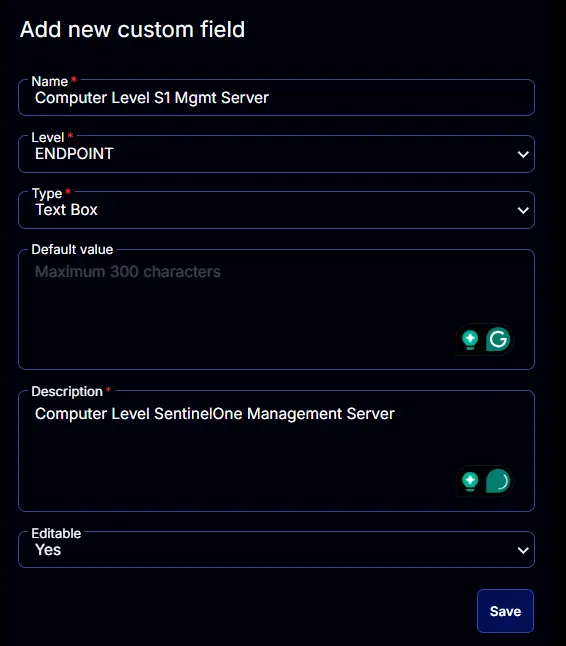Click the Description text area
This screenshot has width=566, height=646.
276,451
